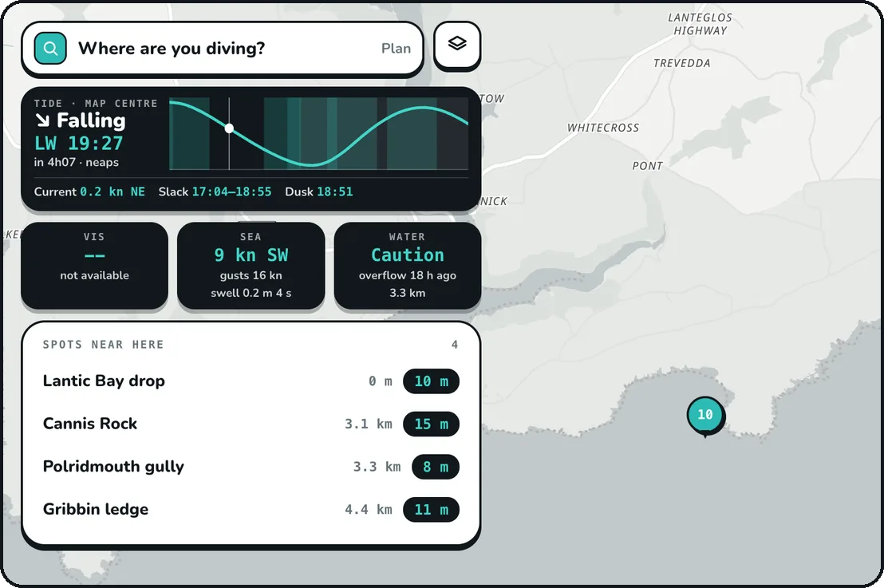This screenshot has height=588, width=884.
Task: Click the PONT map label
Action: [x=647, y=166]
